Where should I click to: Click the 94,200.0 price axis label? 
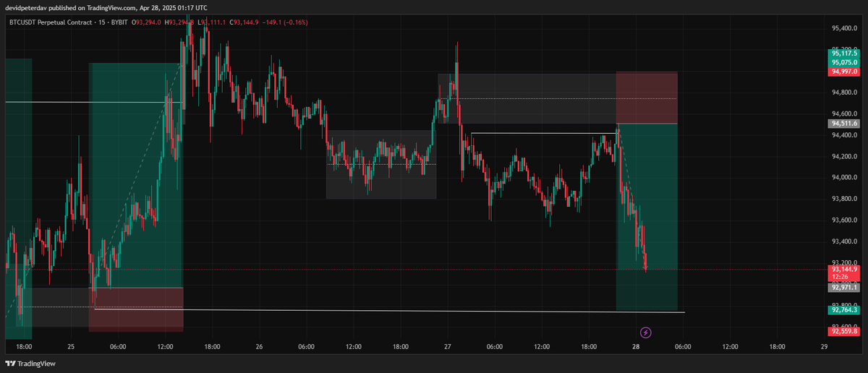[844, 156]
